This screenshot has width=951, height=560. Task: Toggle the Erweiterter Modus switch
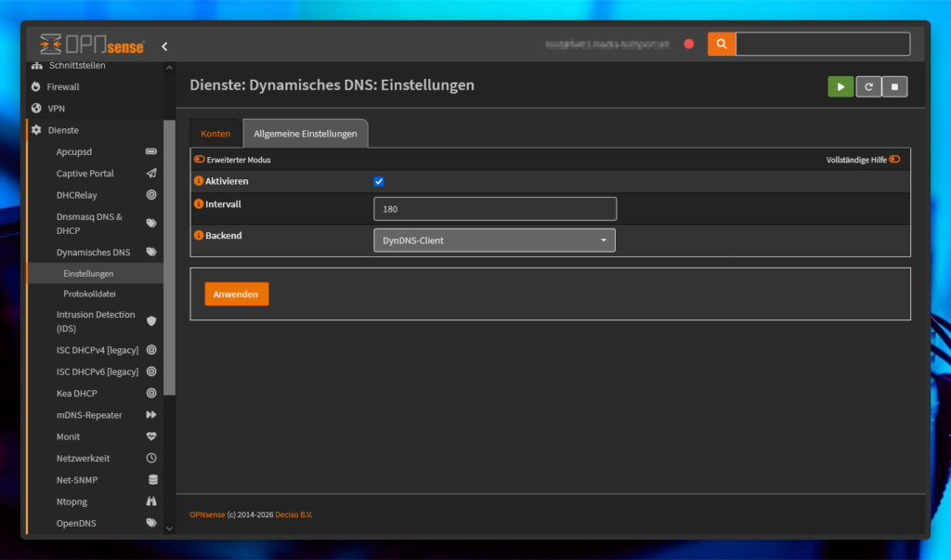(200, 160)
